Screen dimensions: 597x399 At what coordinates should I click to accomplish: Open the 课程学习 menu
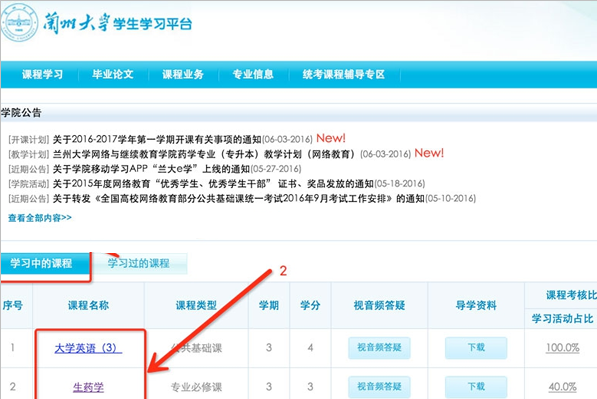(42, 74)
